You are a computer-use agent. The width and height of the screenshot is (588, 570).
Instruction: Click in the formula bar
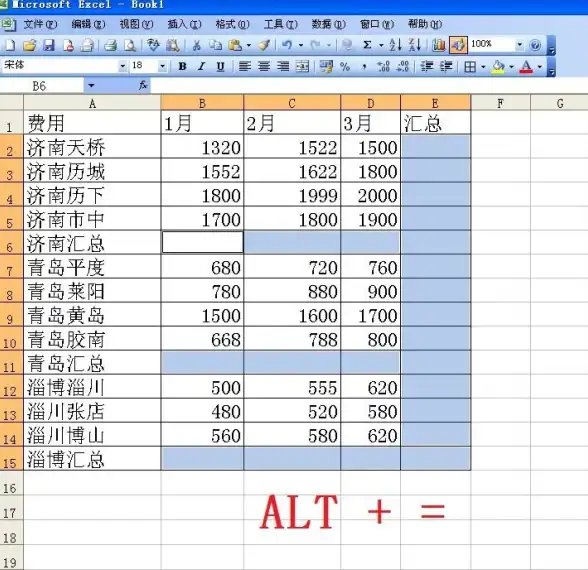[369, 86]
